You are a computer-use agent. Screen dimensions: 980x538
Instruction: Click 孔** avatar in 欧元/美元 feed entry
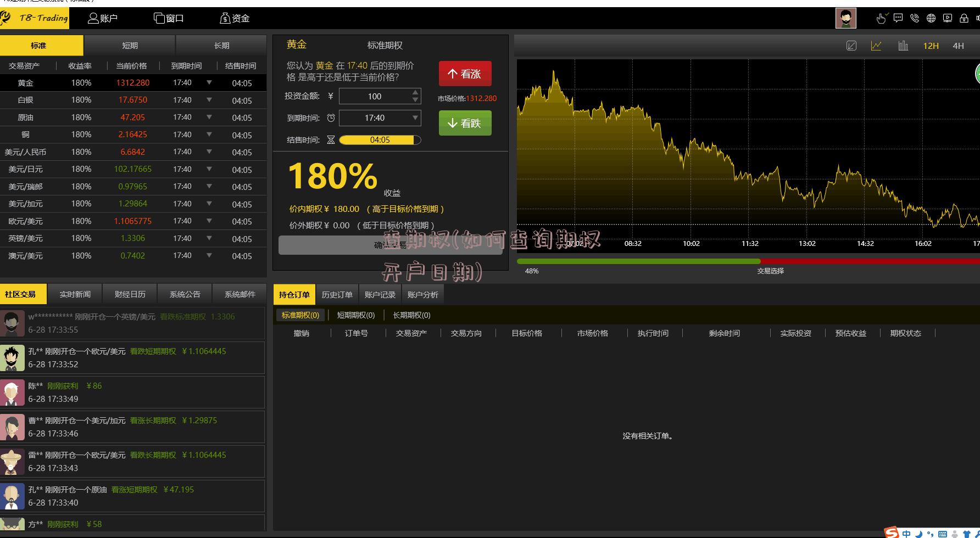12,358
